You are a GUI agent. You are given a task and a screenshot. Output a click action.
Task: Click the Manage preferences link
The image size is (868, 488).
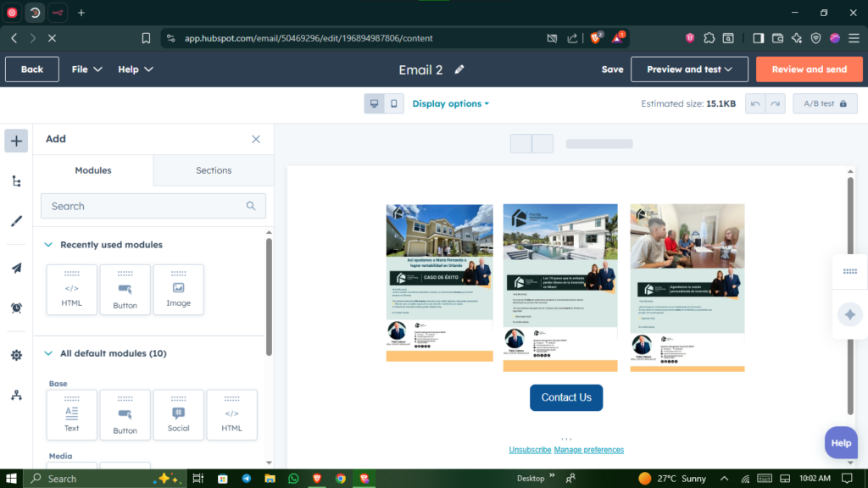pos(588,450)
